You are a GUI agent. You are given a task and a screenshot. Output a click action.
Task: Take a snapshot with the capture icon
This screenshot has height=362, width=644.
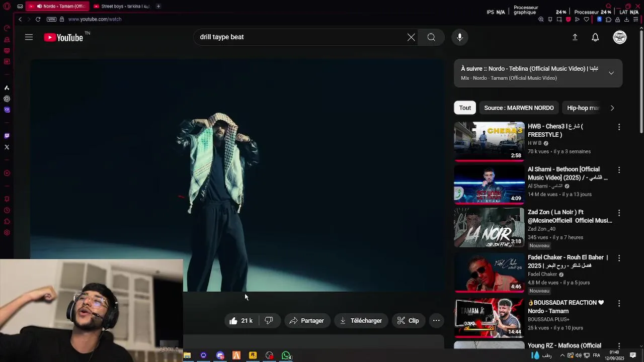coord(559,20)
